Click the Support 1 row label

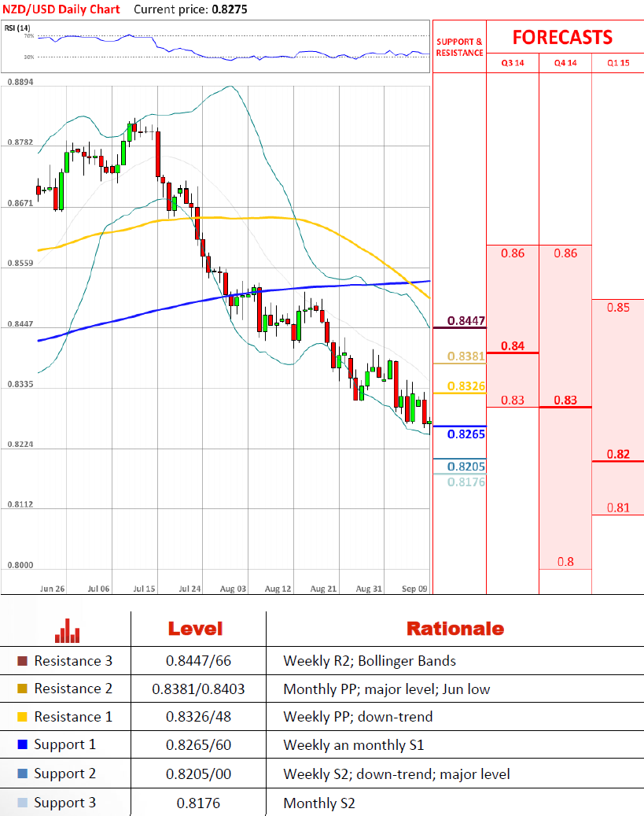[x=65, y=744]
